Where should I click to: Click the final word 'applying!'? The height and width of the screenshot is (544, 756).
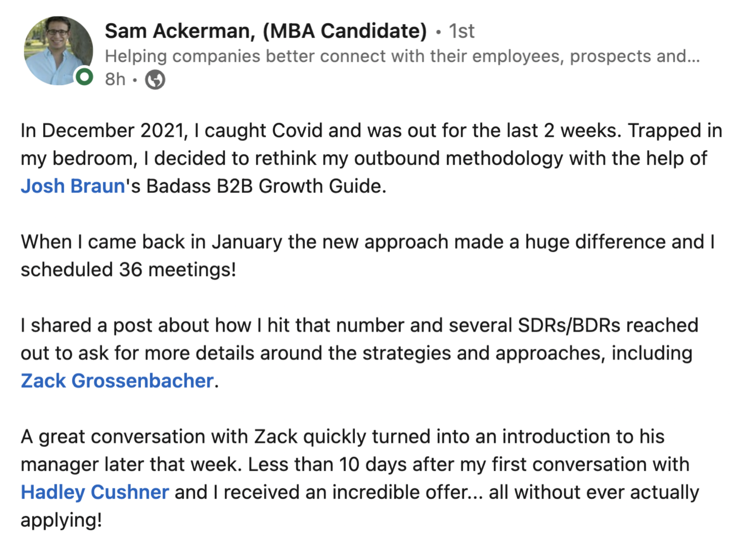click(61, 520)
